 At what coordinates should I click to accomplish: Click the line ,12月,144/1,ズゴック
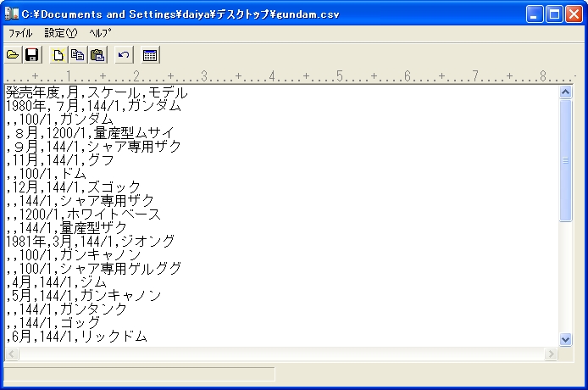[73, 187]
